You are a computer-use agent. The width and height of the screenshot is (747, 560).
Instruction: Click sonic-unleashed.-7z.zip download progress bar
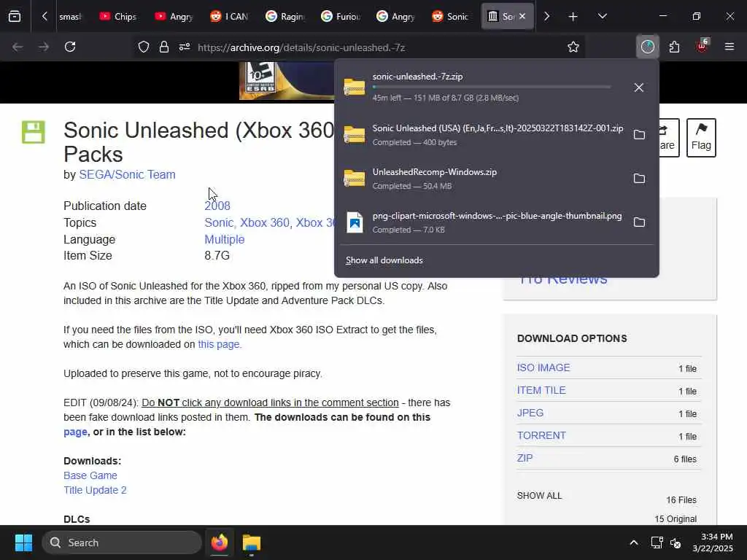click(492, 87)
